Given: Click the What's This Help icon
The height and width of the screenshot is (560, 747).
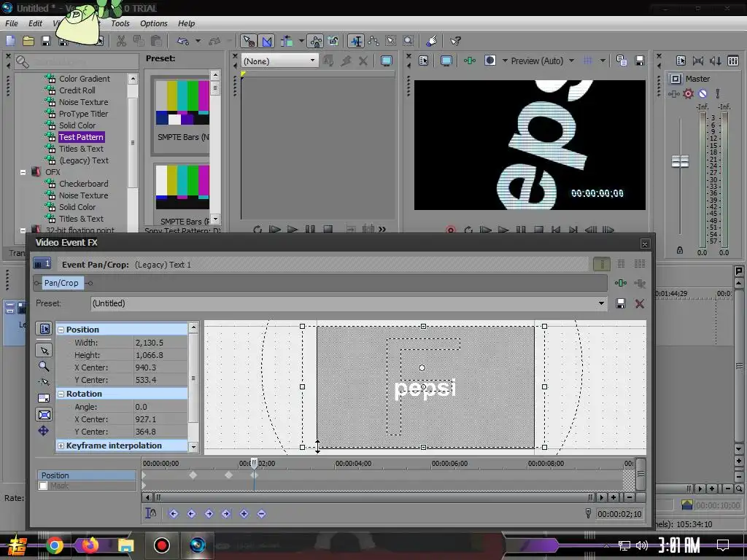Looking at the screenshot, I should click(x=455, y=41).
